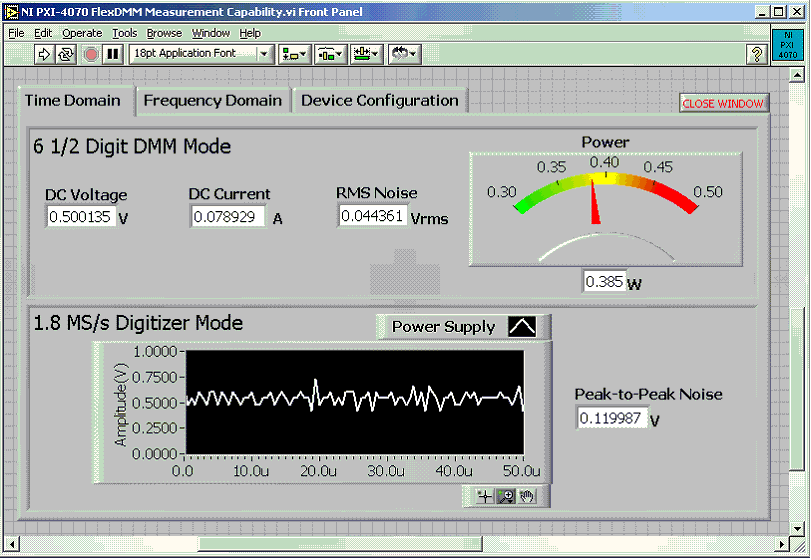This screenshot has height=560, width=811.
Task: Open the Resize Objects dropdown
Action: (366, 54)
